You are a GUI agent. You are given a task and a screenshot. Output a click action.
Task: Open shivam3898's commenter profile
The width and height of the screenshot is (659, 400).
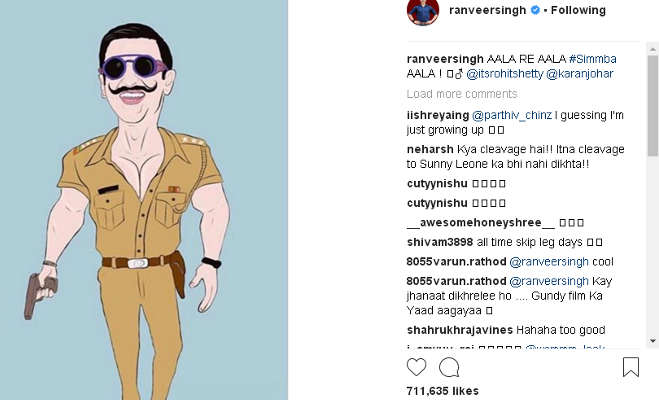440,242
